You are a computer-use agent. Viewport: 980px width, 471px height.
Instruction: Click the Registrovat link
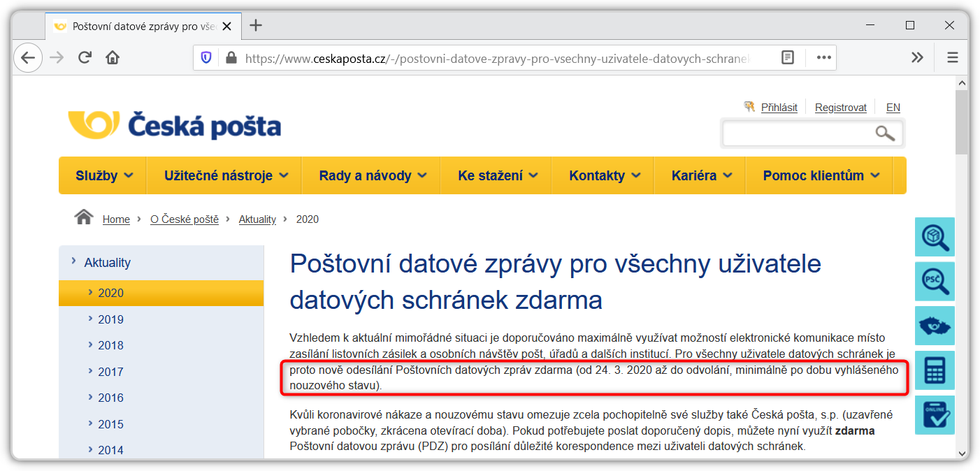point(841,108)
